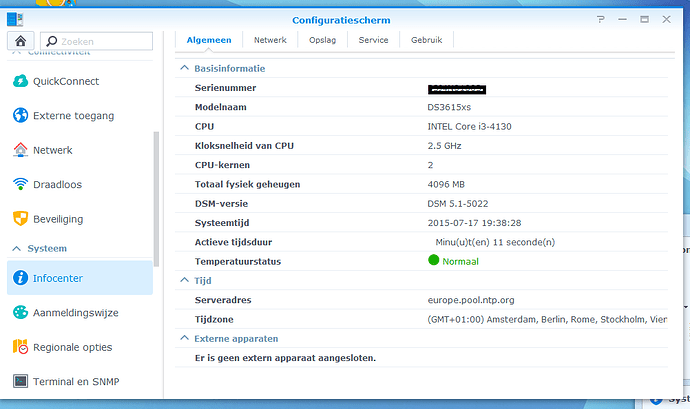Screen dimensions: 690x409
Task: Select the Externe toegang globe icon
Action: coord(20,115)
